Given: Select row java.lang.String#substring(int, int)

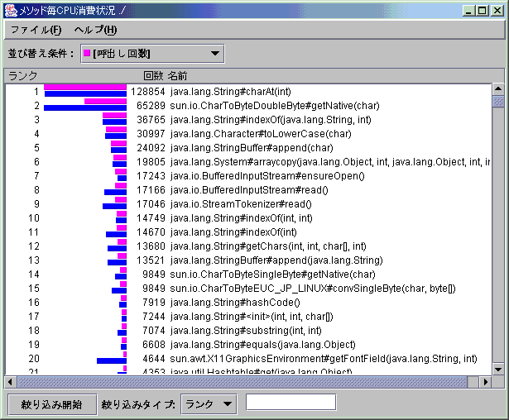Looking at the screenshot, I should (248, 330).
